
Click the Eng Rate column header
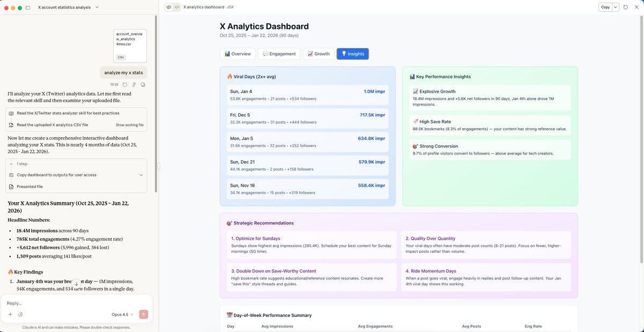tap(533, 326)
